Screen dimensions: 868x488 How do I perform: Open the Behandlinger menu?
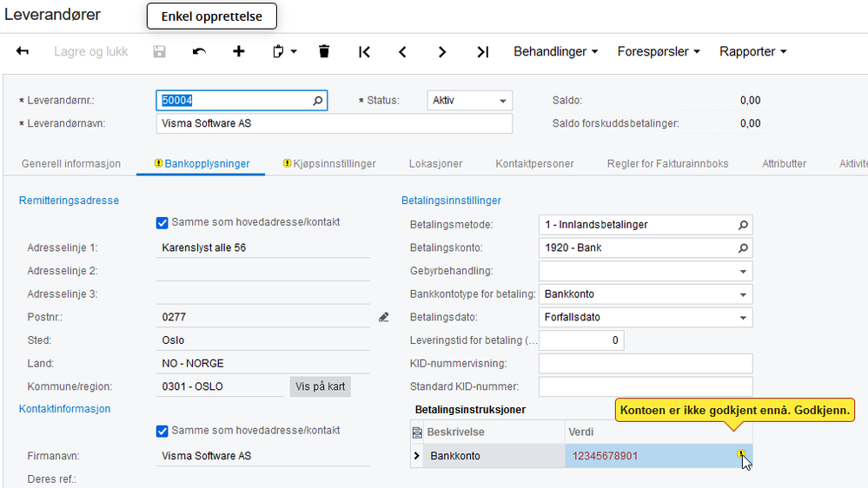(556, 51)
